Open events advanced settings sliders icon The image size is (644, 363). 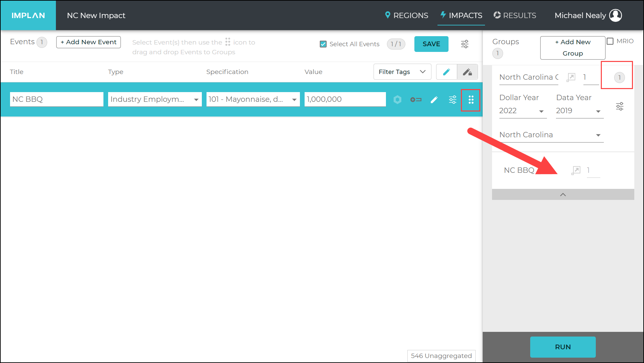coord(465,44)
